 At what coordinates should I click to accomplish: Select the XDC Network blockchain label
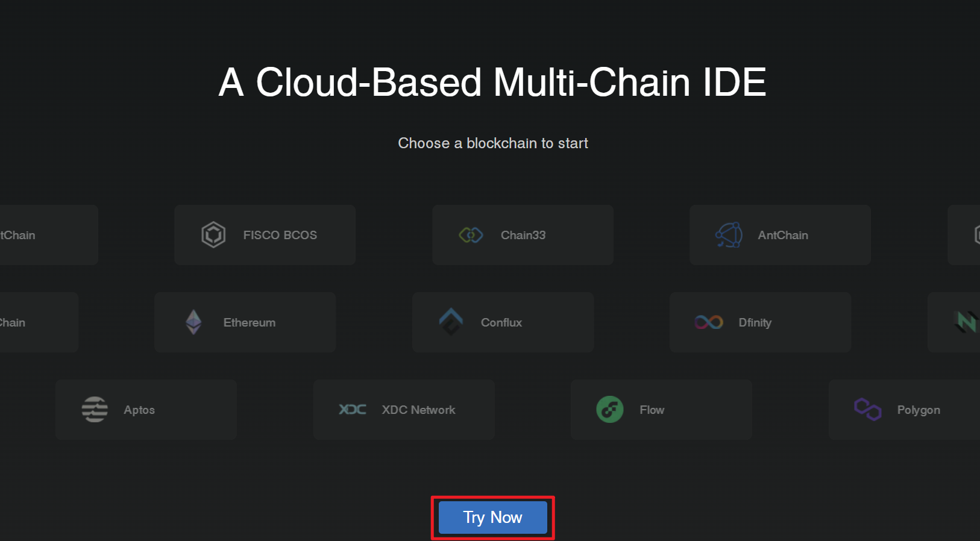419,410
